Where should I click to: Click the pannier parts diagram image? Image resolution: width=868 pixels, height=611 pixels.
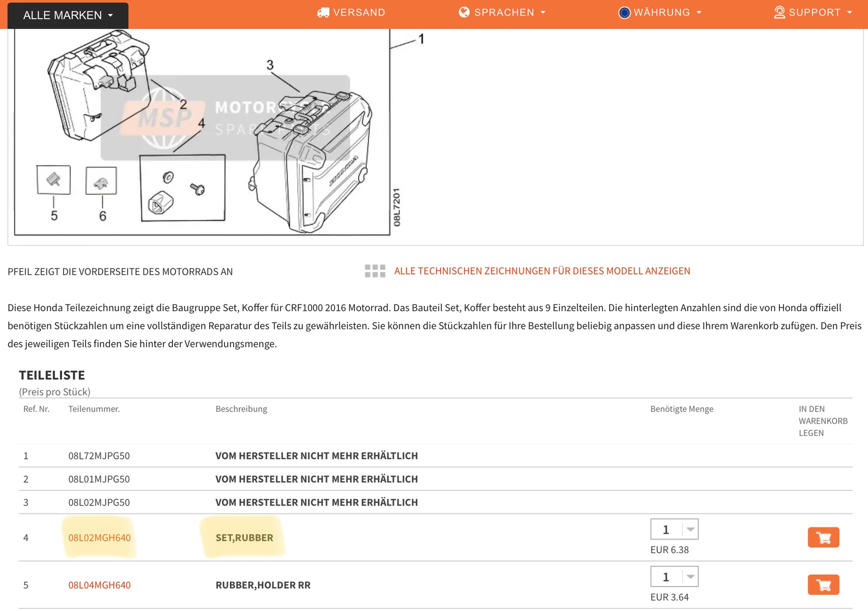(202, 132)
